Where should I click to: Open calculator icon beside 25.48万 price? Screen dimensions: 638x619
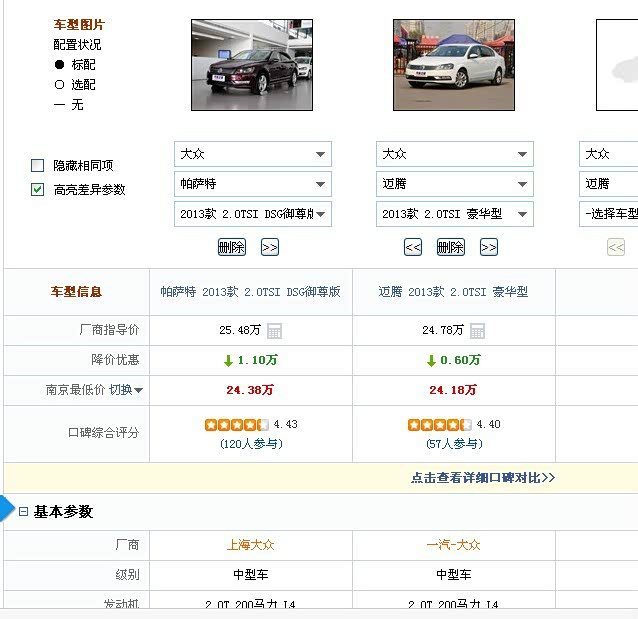(274, 330)
